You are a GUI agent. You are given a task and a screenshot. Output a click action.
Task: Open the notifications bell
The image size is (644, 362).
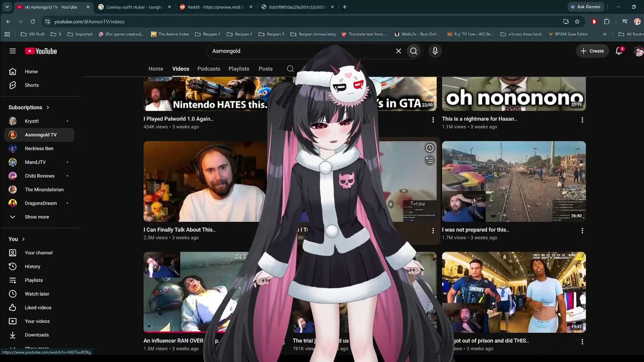619,51
